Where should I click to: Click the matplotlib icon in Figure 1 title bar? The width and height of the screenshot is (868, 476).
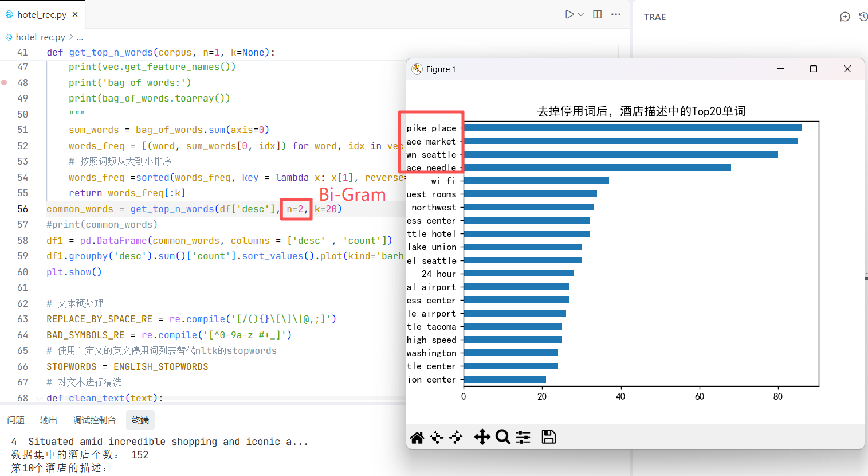coord(417,69)
